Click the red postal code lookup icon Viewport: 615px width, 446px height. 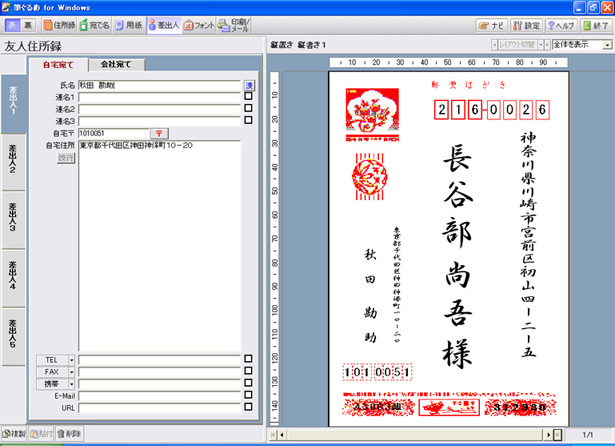coord(160,133)
